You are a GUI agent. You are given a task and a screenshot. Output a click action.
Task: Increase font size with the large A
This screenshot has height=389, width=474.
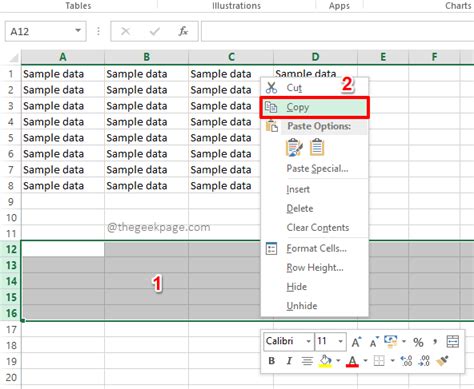pos(356,342)
